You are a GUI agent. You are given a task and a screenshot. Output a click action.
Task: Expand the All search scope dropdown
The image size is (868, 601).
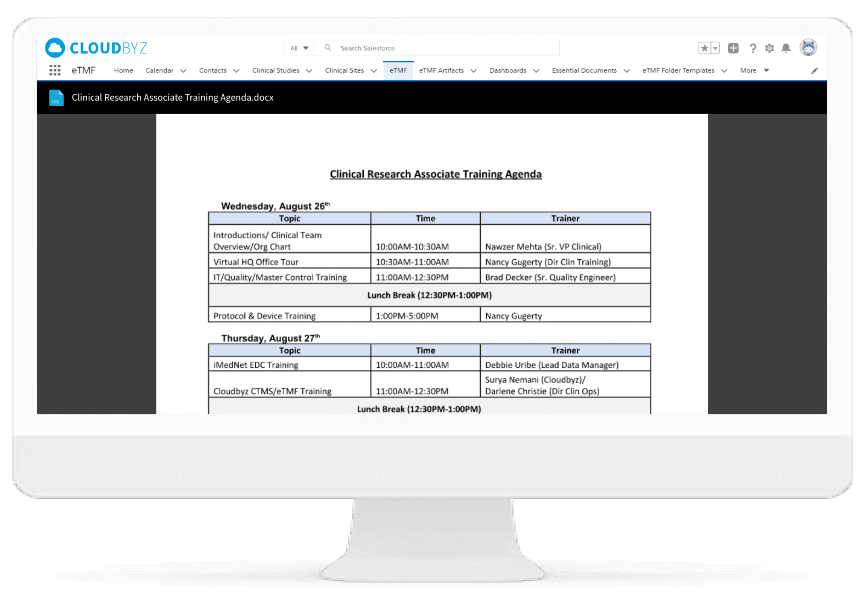click(x=299, y=48)
